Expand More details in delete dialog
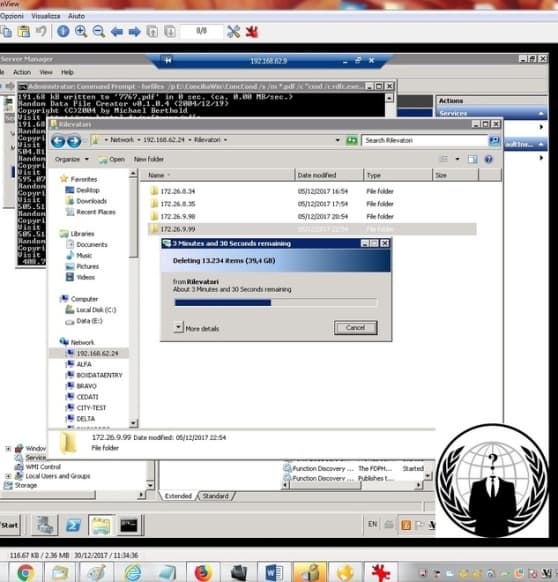The image size is (558, 582). 197,328
